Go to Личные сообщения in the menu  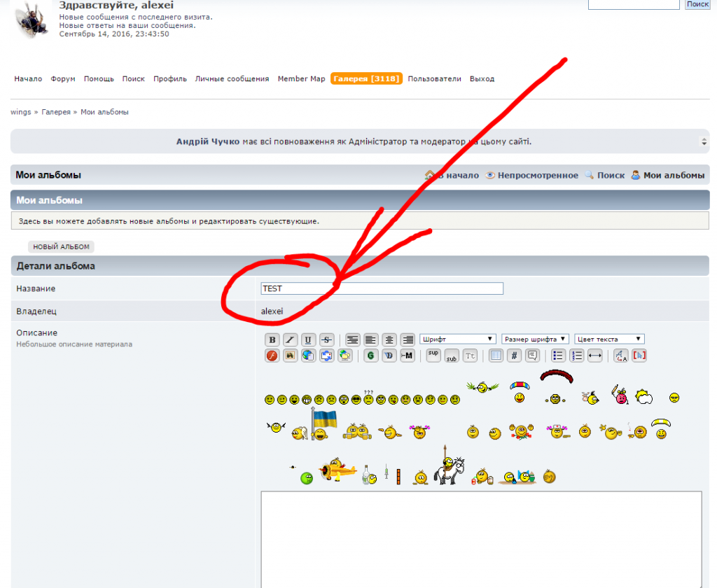point(232,79)
